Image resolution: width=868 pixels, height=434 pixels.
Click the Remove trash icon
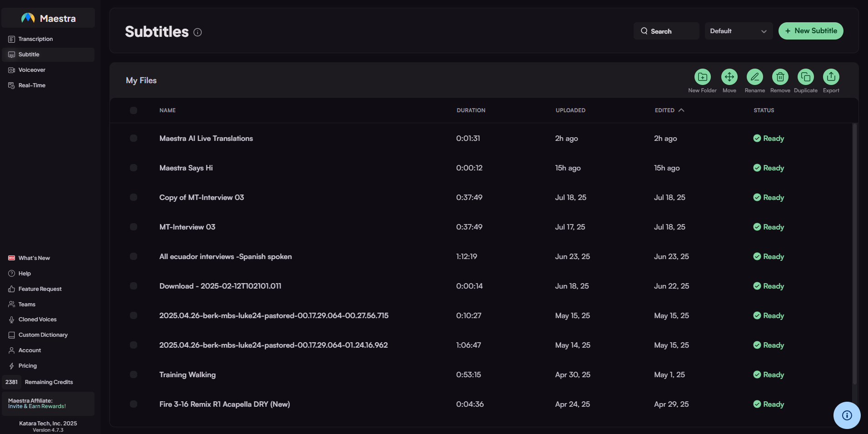[780, 77]
